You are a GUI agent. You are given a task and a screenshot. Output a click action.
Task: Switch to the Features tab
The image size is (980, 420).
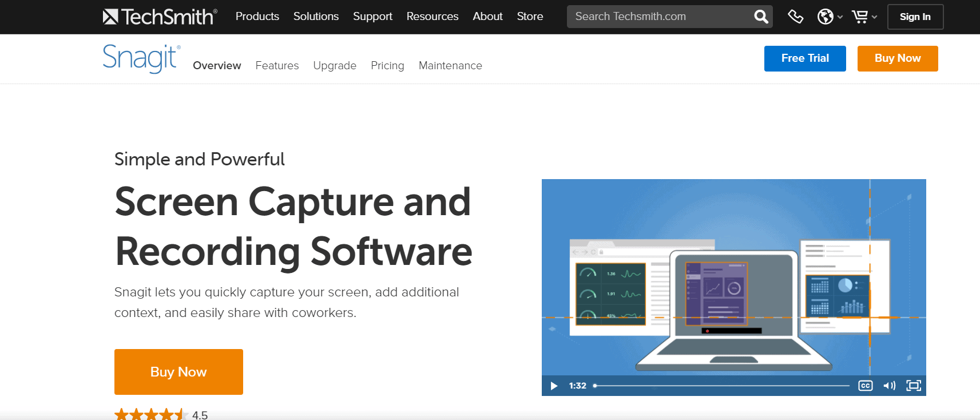click(x=277, y=66)
